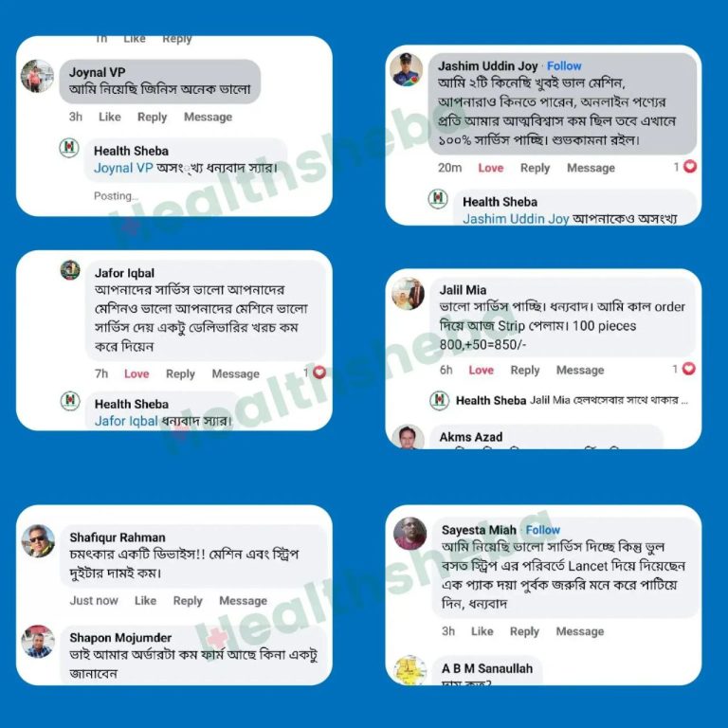Click the heart reaction on Jashim's comment

click(690, 166)
